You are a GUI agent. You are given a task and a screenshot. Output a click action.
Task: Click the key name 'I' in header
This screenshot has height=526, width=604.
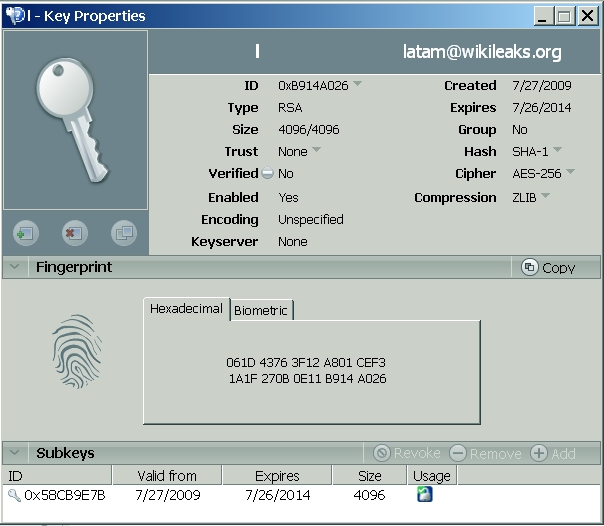click(257, 51)
